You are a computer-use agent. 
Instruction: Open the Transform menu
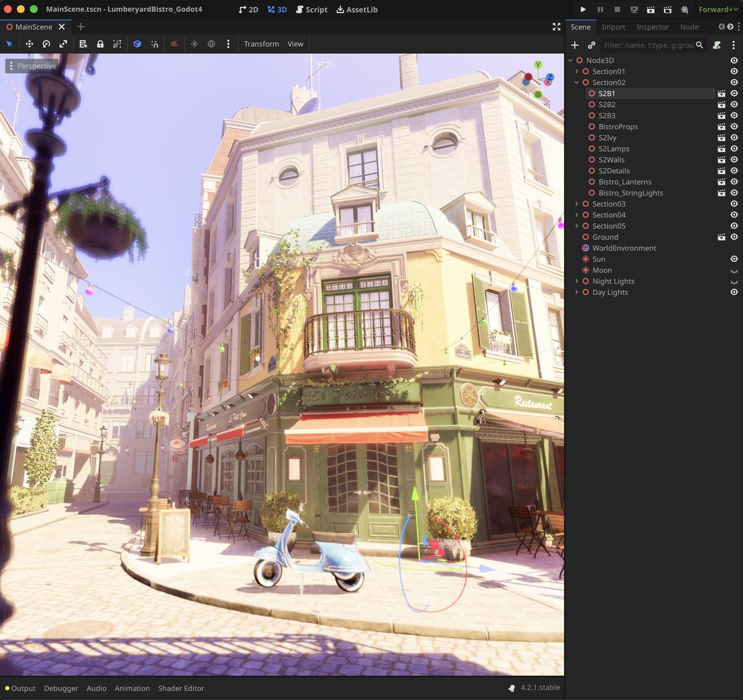coord(261,44)
